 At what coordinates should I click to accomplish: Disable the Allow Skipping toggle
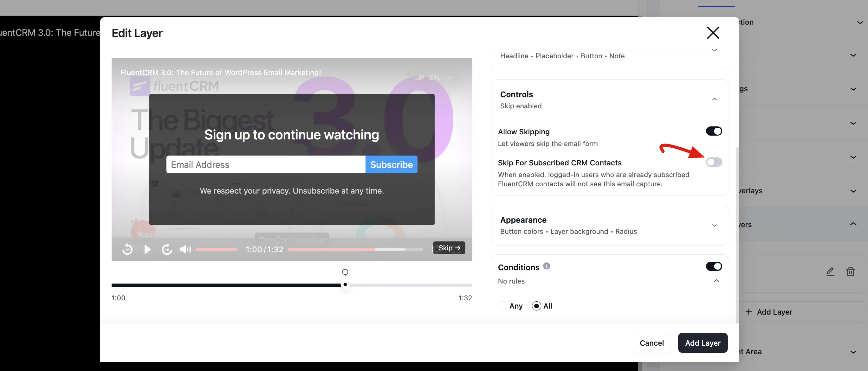[714, 131]
